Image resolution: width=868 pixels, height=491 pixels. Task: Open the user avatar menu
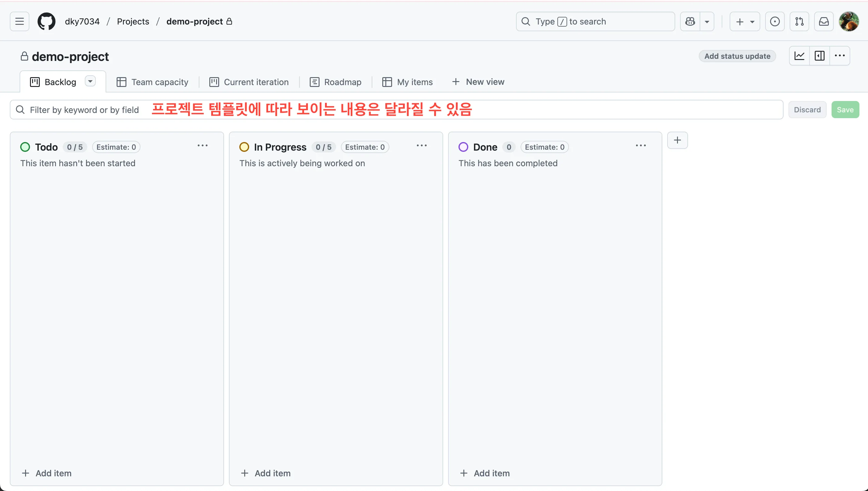849,22
